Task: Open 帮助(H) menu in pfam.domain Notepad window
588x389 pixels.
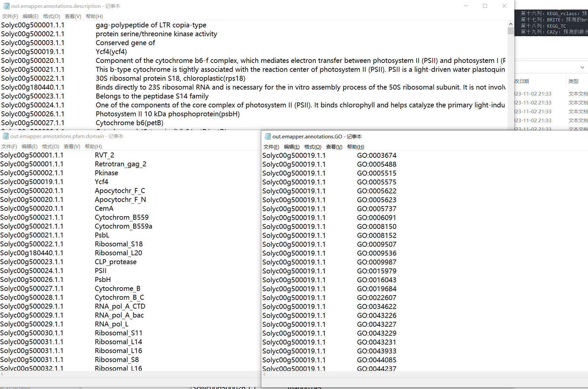Action: (x=93, y=147)
